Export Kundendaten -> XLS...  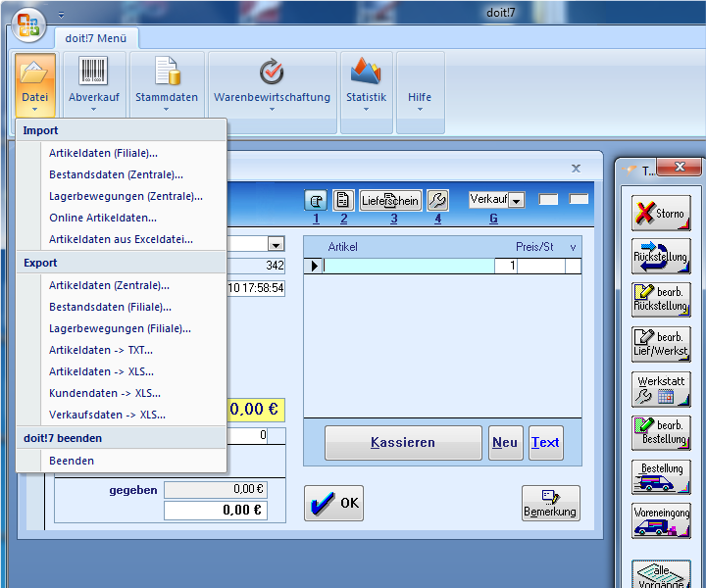[x=121, y=393]
